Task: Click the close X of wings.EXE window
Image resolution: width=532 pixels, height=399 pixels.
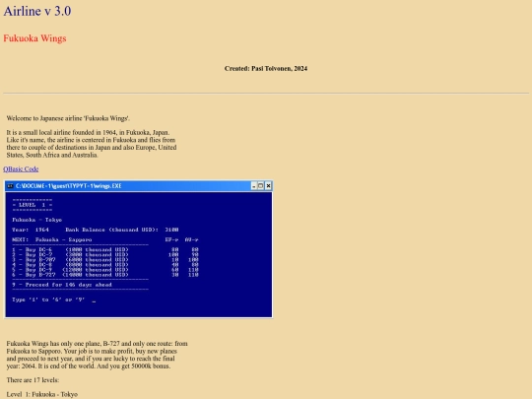Action: [x=268, y=186]
